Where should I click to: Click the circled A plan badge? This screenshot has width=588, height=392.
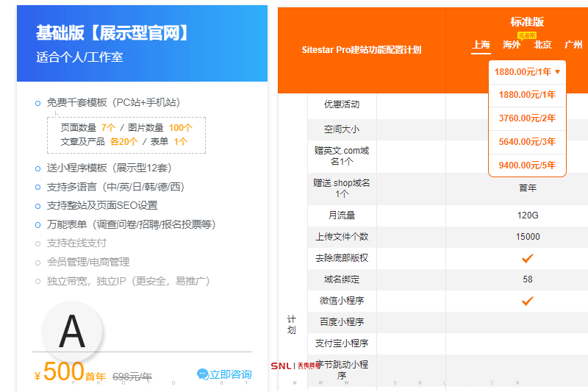tap(72, 332)
